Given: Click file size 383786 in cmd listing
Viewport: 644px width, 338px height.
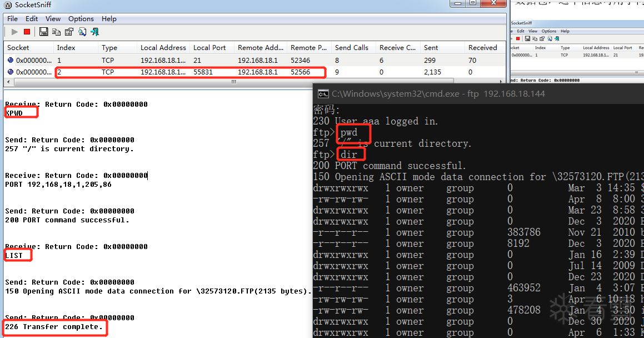Looking at the screenshot, I should coord(523,232).
